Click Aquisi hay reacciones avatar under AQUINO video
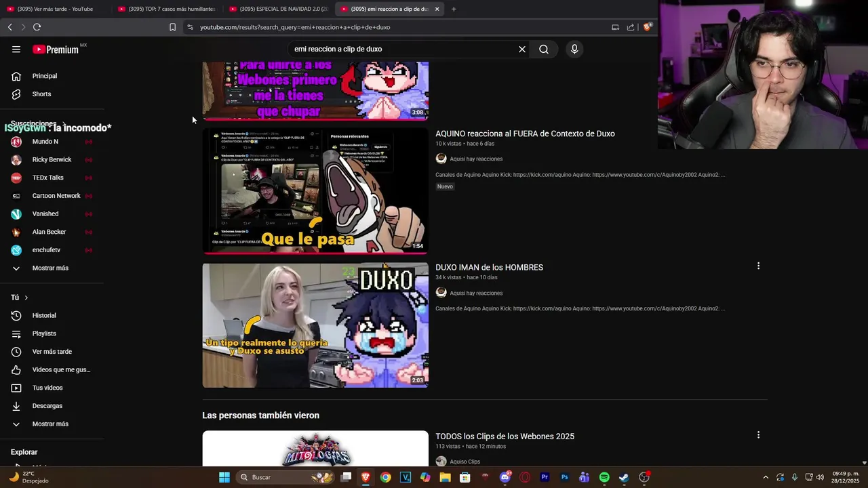868x488 pixels. pyautogui.click(x=441, y=159)
